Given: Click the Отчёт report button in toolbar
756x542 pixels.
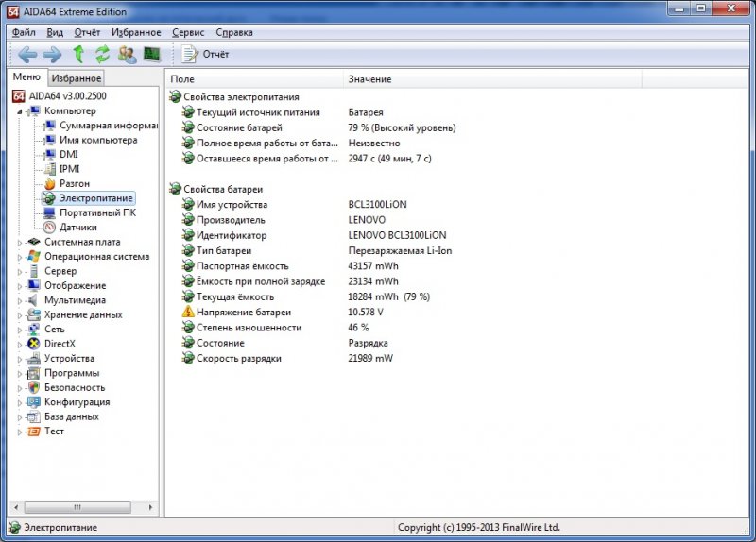Looking at the screenshot, I should pyautogui.click(x=206, y=54).
